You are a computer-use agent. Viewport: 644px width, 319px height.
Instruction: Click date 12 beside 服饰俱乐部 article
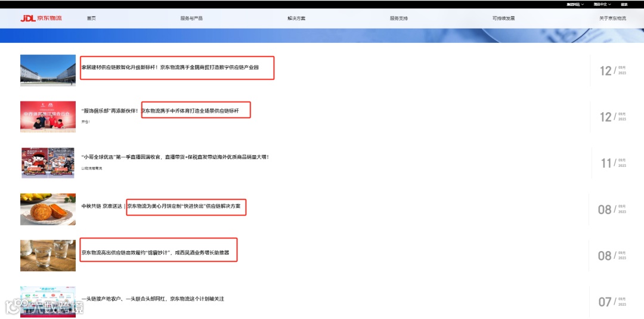(x=613, y=117)
